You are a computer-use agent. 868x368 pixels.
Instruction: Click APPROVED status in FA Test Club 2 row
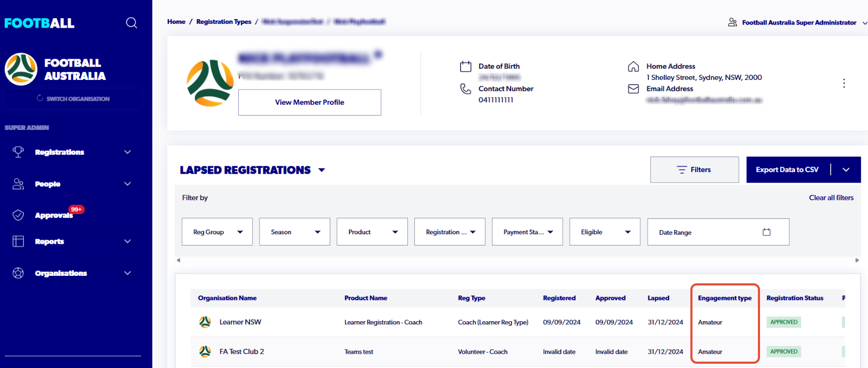click(784, 351)
